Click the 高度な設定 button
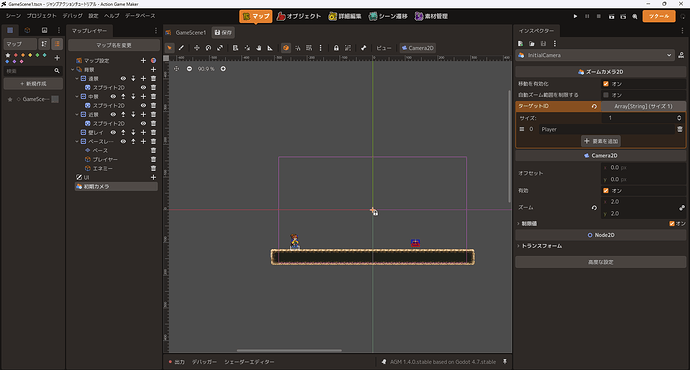 [x=601, y=262]
